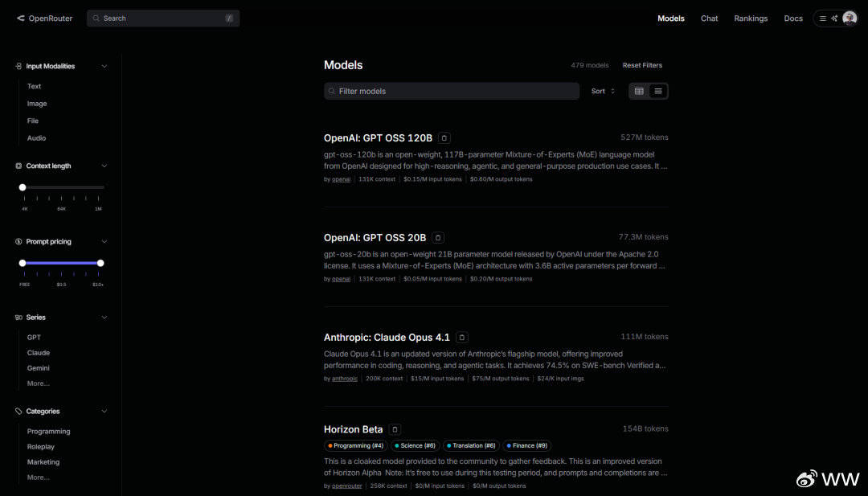Open the Anthropic: Claude Opus 4.1 model page
The width and height of the screenshot is (868, 496).
click(x=387, y=337)
